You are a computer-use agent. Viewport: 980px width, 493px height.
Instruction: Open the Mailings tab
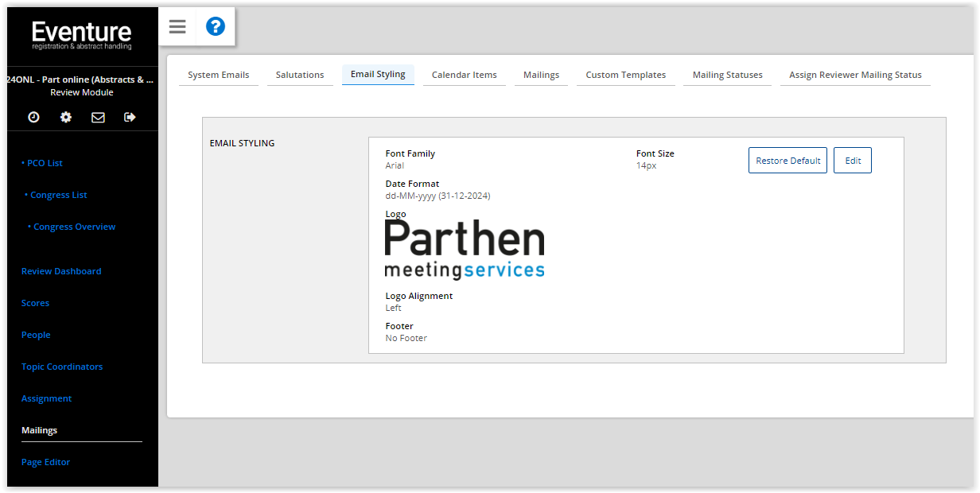(541, 75)
